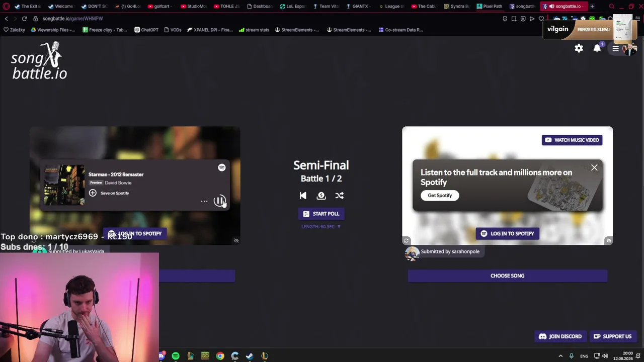Click the songbattle.io logo
Image resolution: width=644 pixels, height=362 pixels.
point(39,61)
